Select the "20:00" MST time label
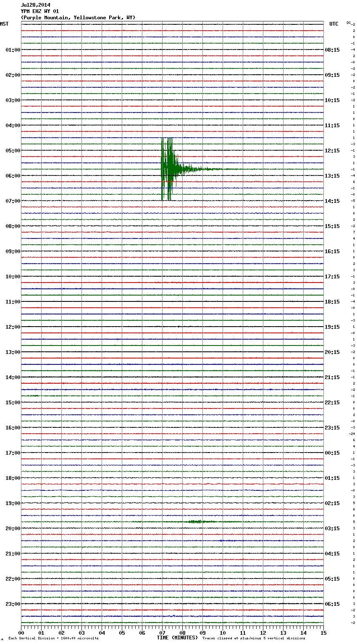Screen dimensions: 357x644 tap(13, 529)
